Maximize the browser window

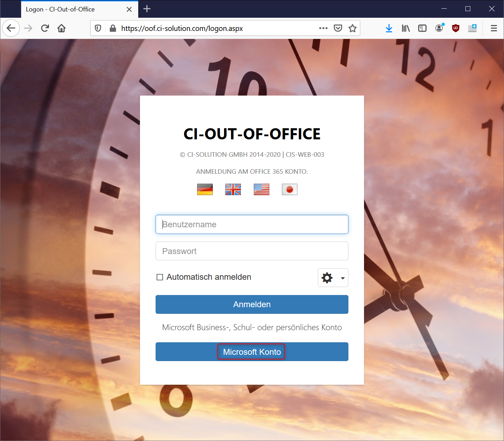(x=468, y=9)
